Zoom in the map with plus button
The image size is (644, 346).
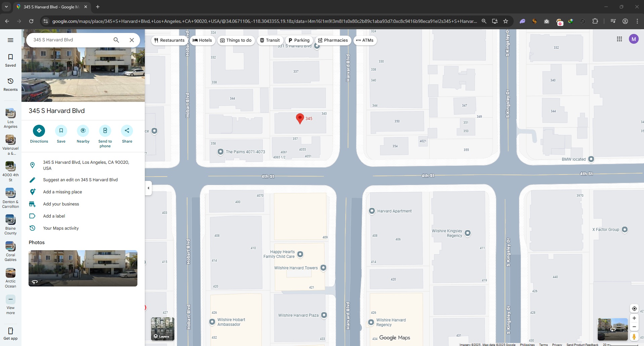pyautogui.click(x=634, y=318)
